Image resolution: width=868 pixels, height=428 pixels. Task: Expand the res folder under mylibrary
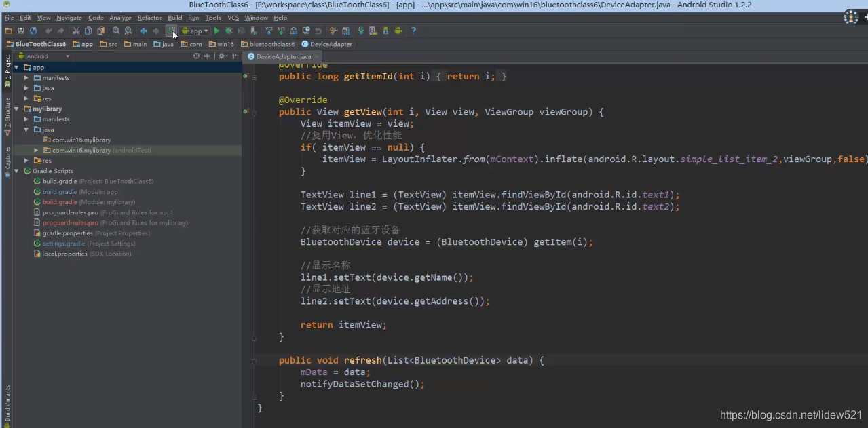coord(26,161)
